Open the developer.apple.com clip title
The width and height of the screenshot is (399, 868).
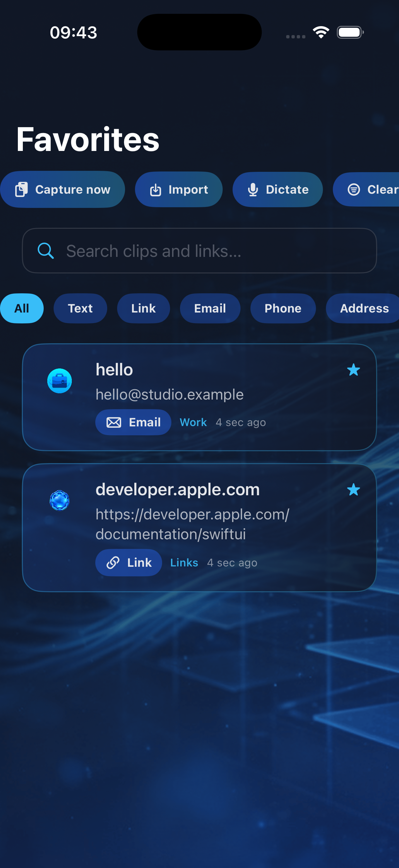pos(177,490)
